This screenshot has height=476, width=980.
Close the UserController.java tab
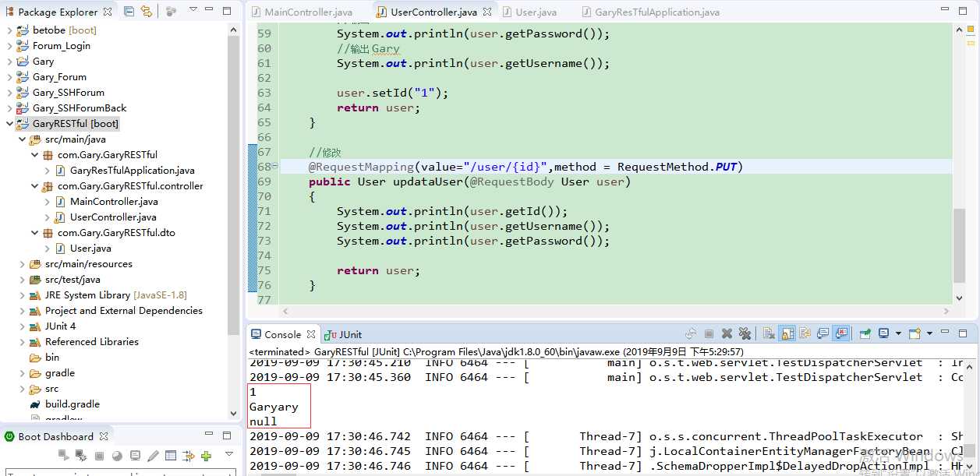pyautogui.click(x=486, y=12)
